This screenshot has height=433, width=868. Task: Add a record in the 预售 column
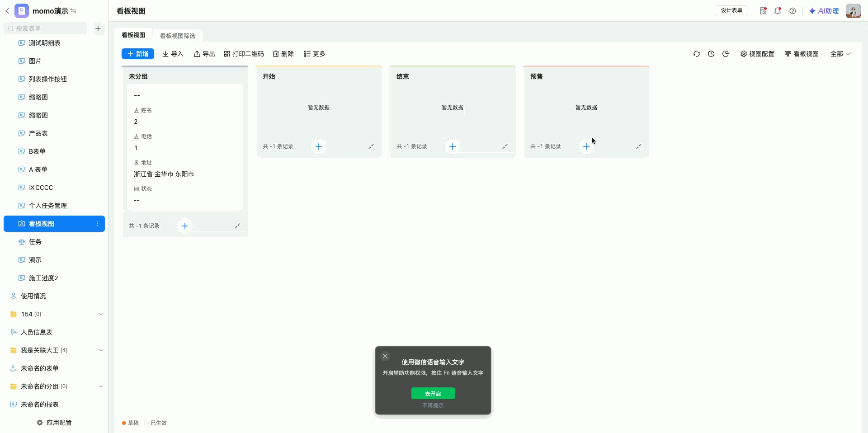coord(586,146)
